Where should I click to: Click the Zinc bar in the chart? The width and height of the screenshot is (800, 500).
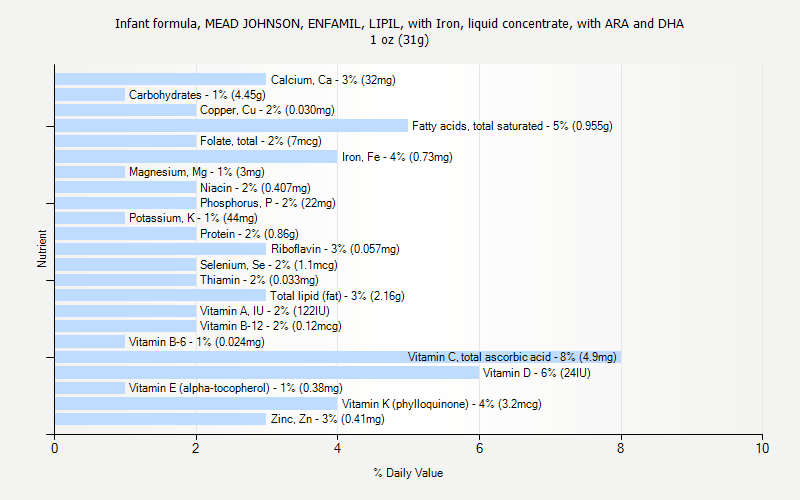(161, 419)
